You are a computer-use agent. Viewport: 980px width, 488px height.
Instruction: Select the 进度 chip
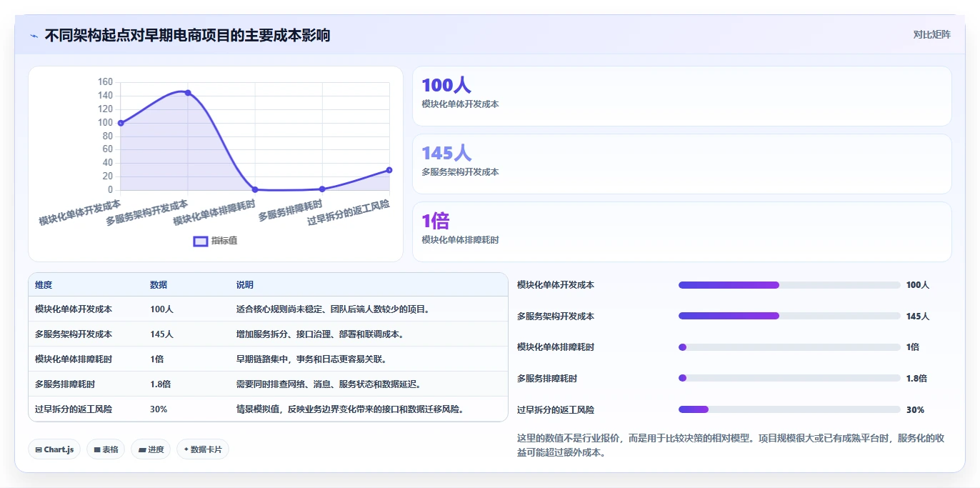click(151, 449)
